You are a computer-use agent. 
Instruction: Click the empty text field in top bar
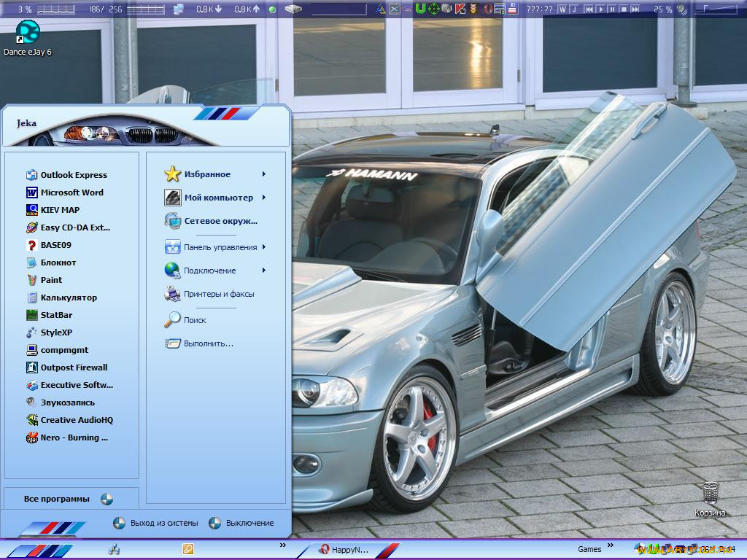tap(339, 9)
